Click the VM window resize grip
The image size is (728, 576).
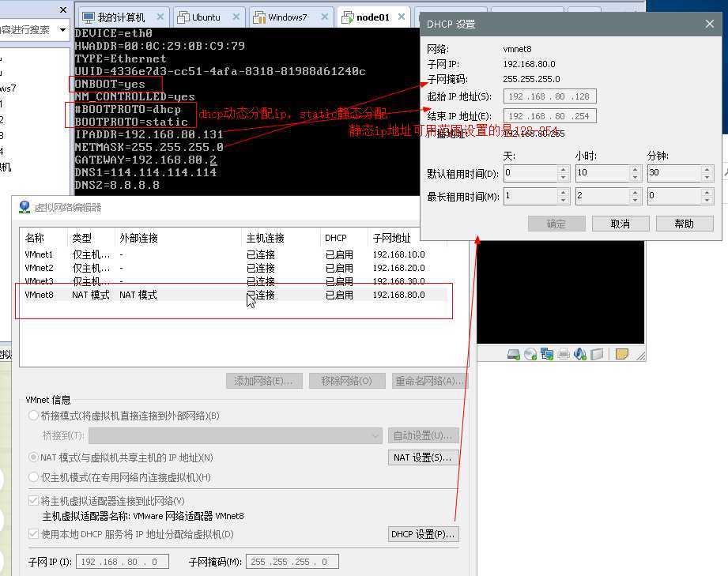pyautogui.click(x=641, y=356)
